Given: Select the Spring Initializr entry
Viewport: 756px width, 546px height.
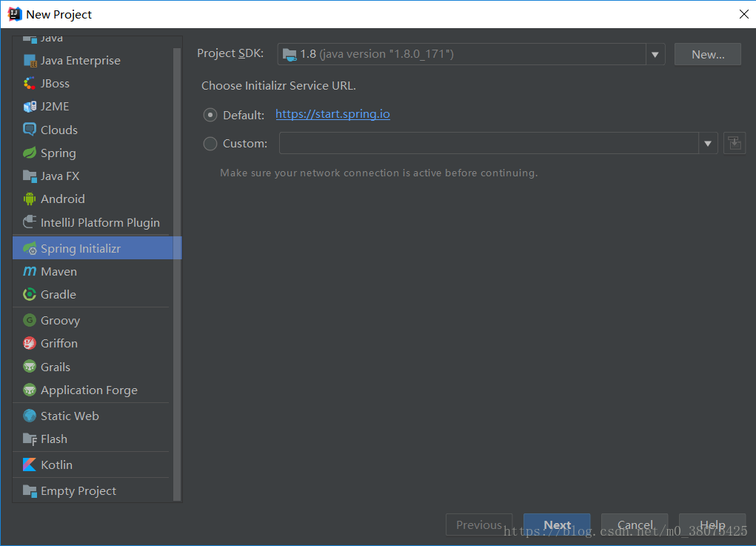Looking at the screenshot, I should pyautogui.click(x=81, y=247).
